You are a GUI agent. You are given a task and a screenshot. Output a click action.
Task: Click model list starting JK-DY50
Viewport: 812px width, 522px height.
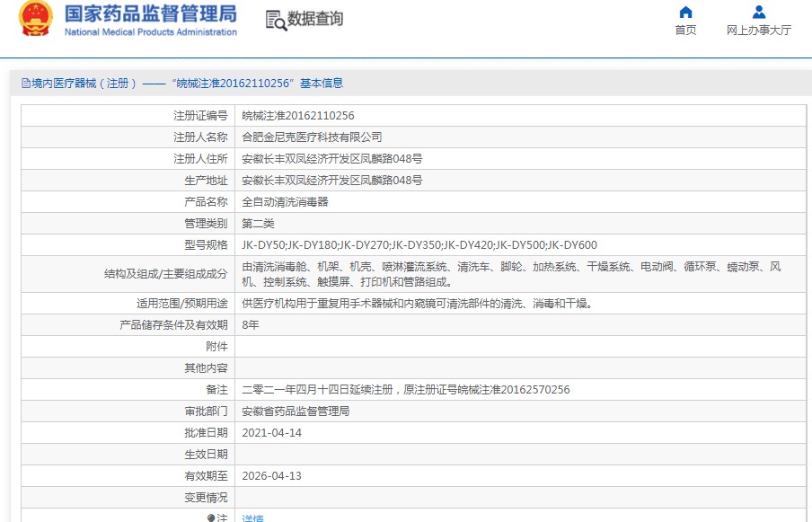coord(419,245)
